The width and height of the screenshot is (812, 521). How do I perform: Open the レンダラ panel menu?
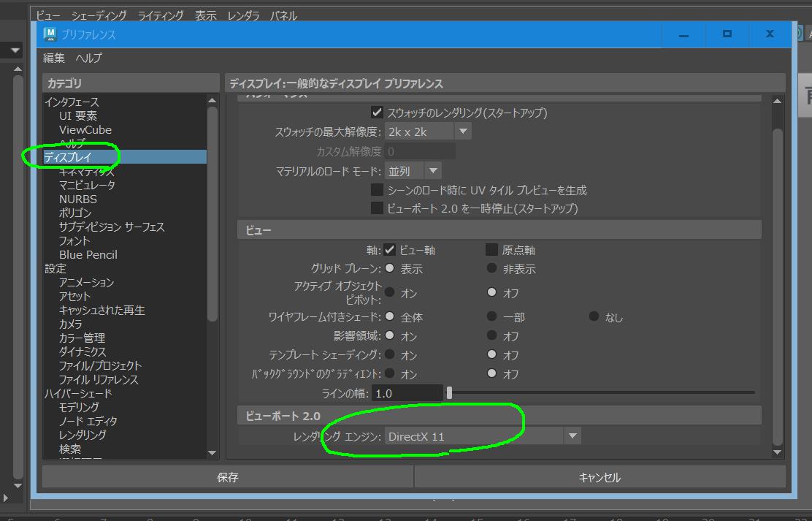(x=243, y=15)
